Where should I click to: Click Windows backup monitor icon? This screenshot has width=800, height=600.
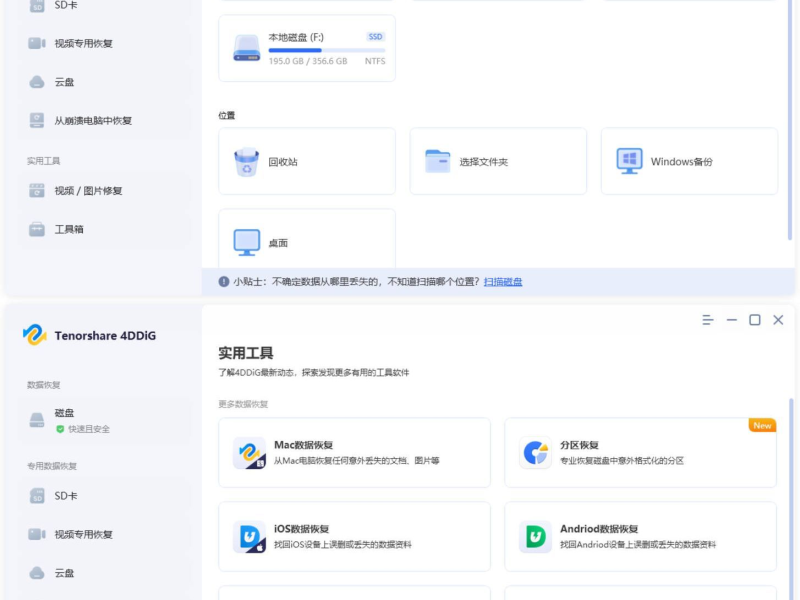click(x=630, y=161)
